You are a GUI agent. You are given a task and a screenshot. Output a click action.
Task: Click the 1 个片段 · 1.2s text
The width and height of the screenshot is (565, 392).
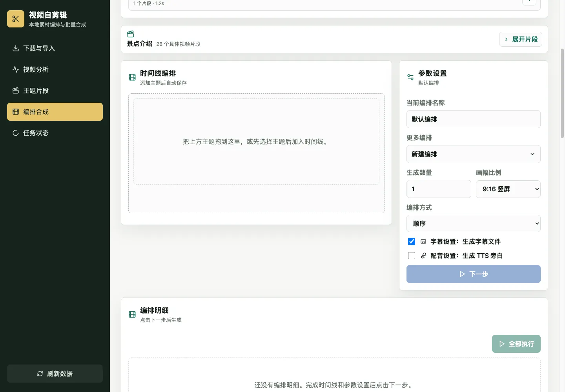149,3
